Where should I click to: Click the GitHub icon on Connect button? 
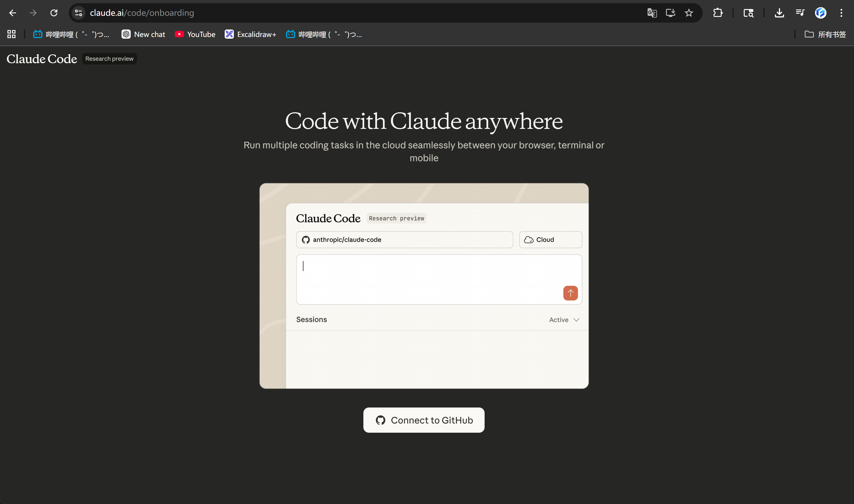click(381, 420)
